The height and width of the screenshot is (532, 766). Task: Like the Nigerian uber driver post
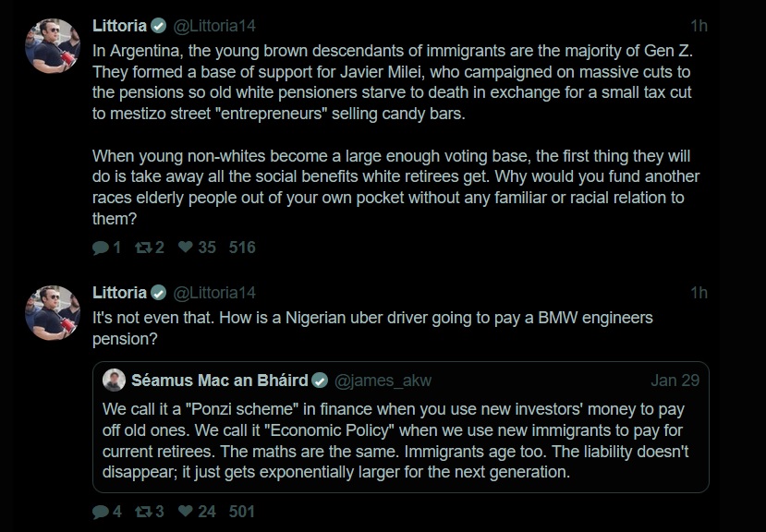(185, 512)
